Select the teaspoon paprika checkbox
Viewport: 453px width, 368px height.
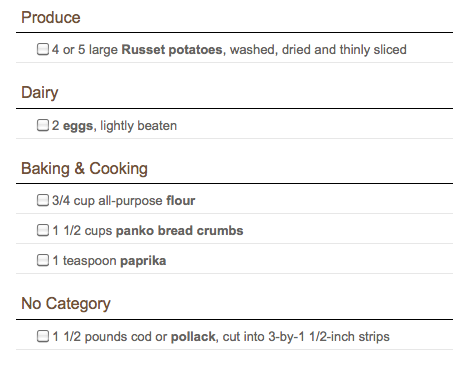pos(43,260)
